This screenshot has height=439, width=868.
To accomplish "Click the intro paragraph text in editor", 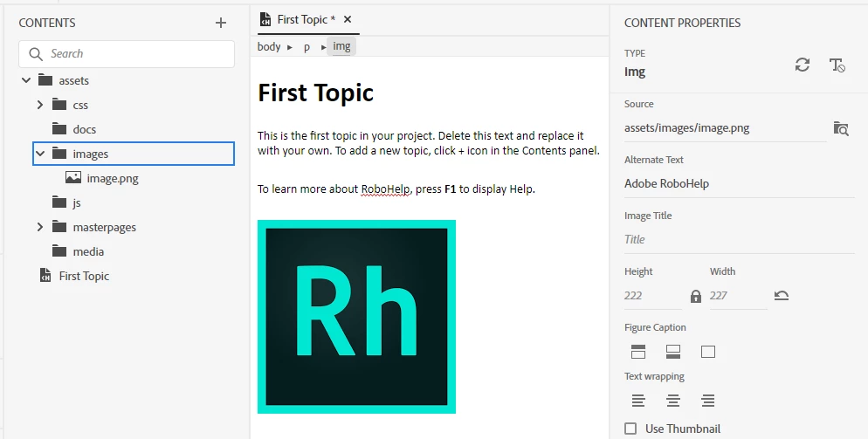I will (429, 143).
